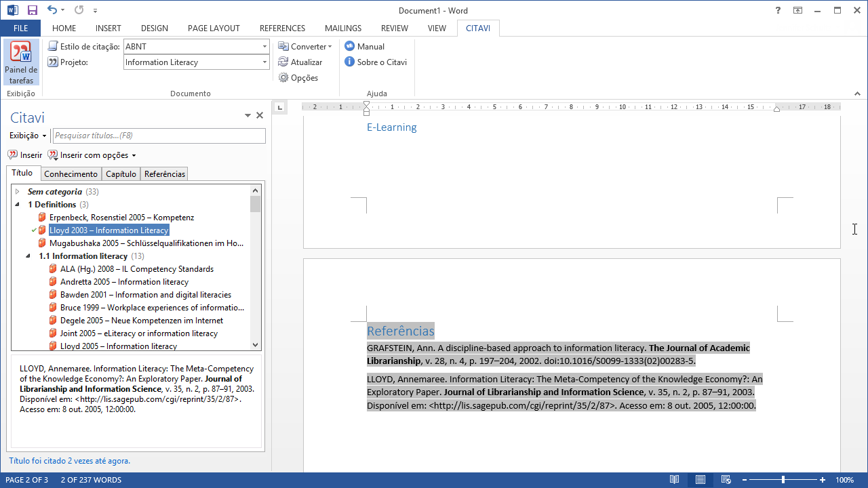Save the document using the floppy disk icon
868x488 pixels.
(33, 10)
